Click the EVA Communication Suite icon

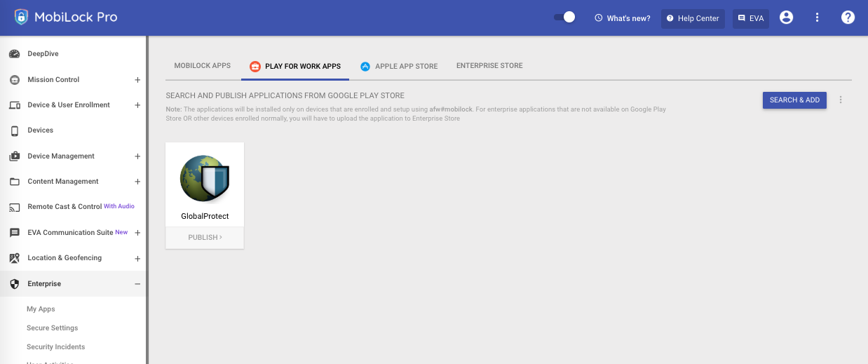click(15, 233)
